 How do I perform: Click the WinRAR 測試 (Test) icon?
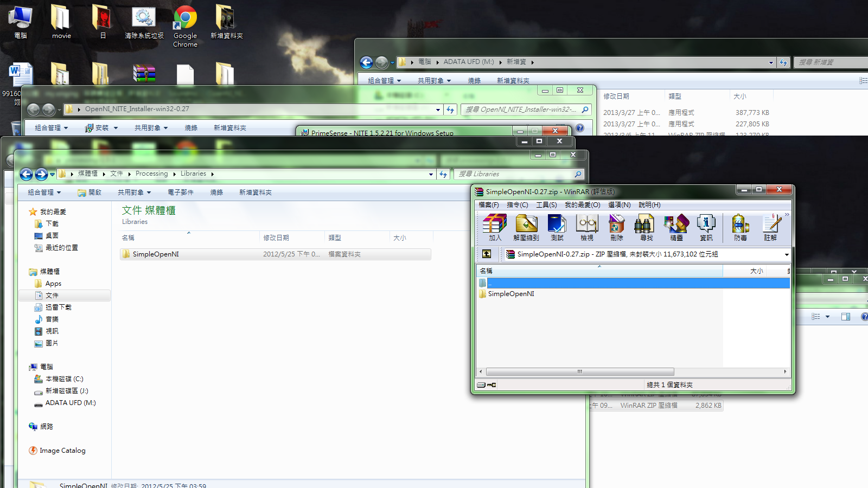tap(557, 227)
